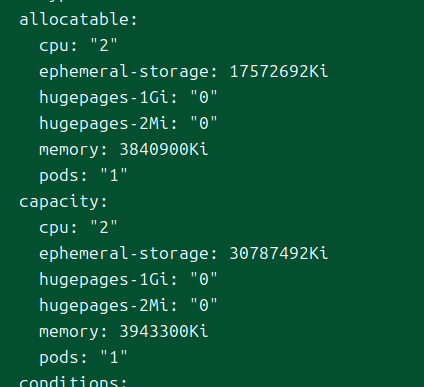Screen dimensions: 424x387
Task: Click allocatable memory value 3840900Ki
Action: click(x=164, y=149)
